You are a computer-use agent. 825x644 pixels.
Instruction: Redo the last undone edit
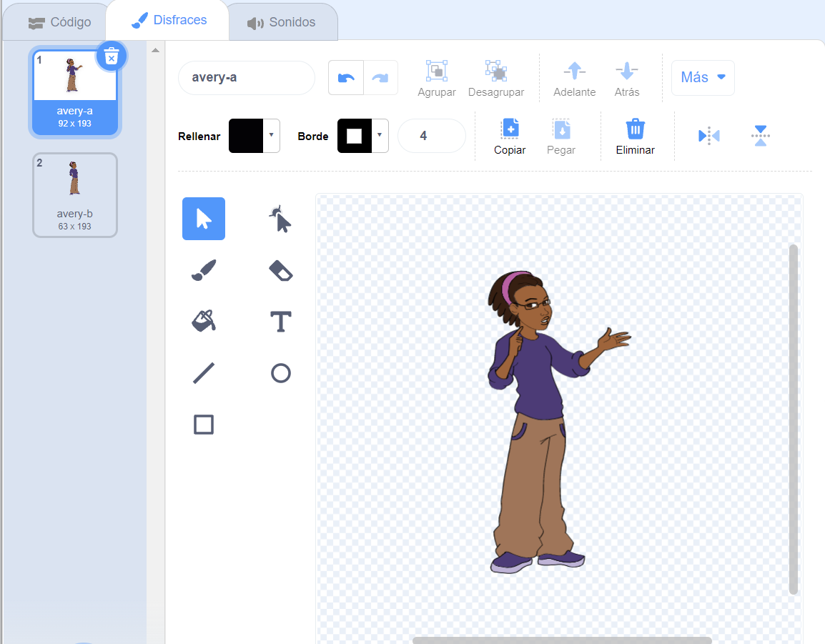(x=380, y=78)
